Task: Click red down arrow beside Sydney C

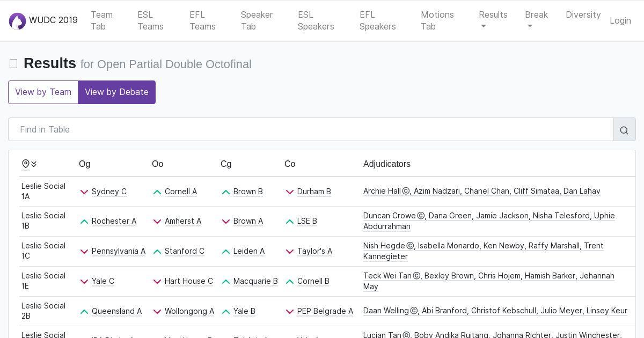Action: coord(84,192)
